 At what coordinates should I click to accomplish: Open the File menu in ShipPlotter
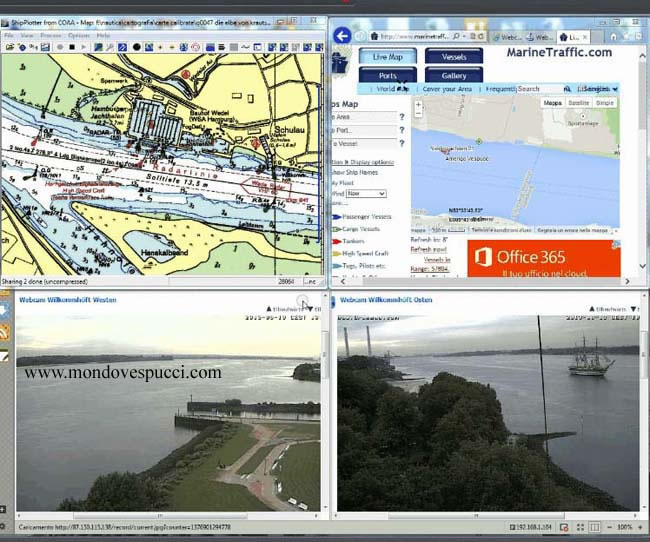[x=9, y=36]
